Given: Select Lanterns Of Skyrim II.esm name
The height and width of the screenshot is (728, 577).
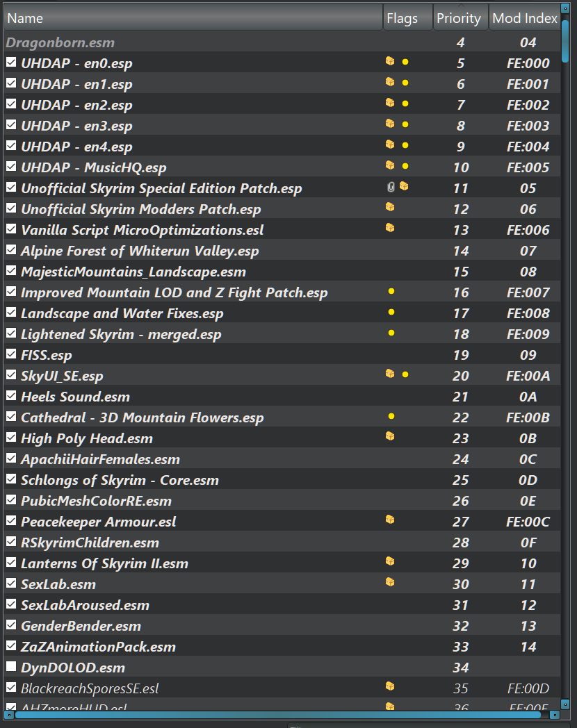Looking at the screenshot, I should pos(104,563).
